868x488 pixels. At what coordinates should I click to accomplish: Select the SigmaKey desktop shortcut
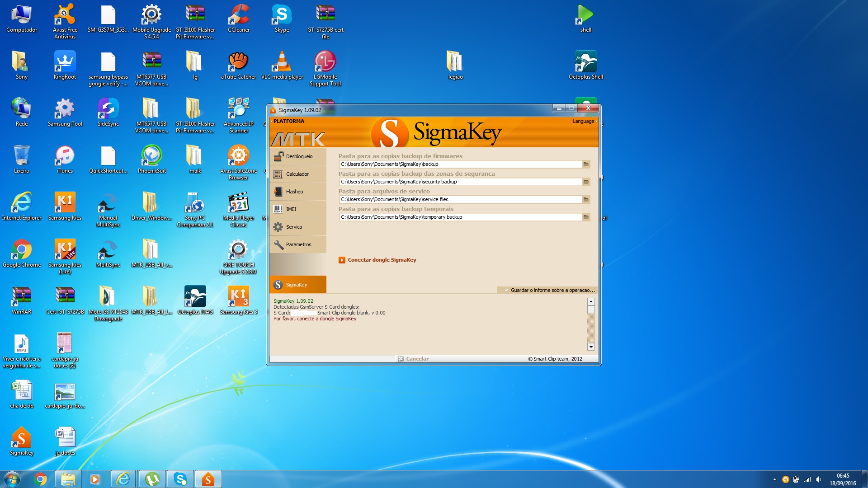click(x=21, y=442)
